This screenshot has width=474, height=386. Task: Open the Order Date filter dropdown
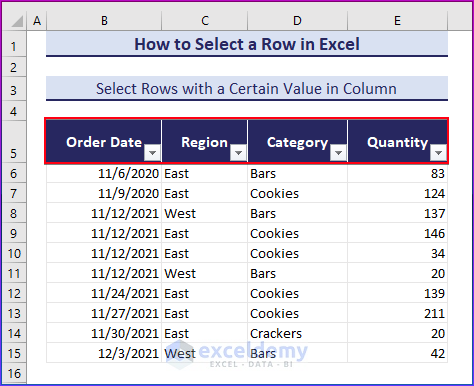click(x=153, y=153)
